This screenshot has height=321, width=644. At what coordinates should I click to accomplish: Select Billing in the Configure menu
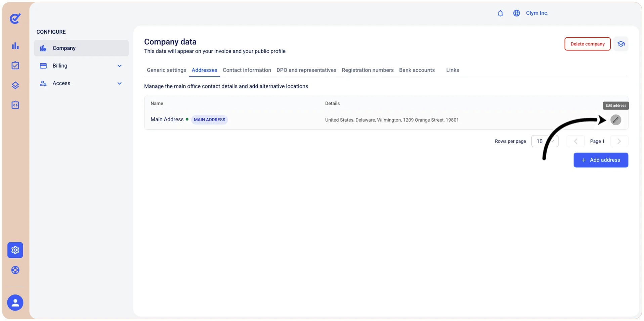coord(81,66)
